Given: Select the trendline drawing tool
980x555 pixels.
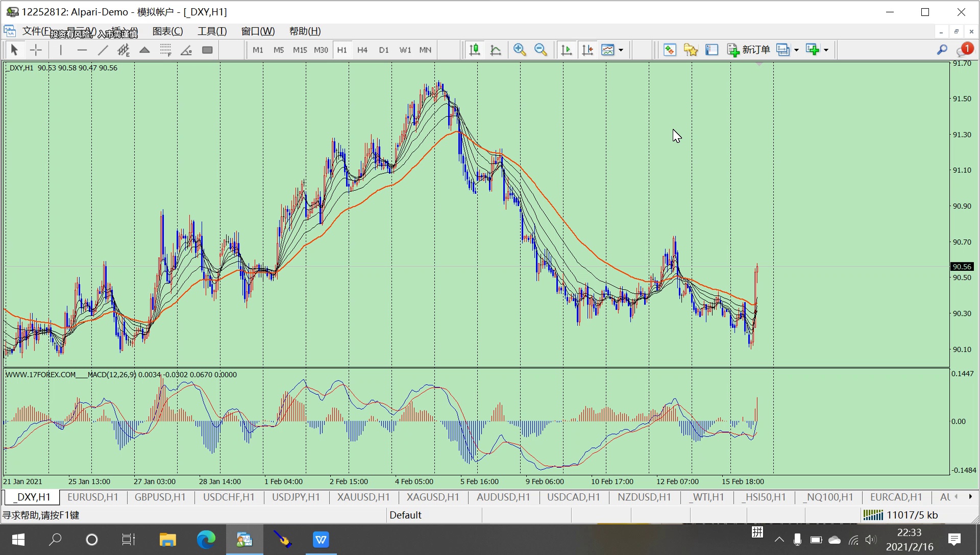Looking at the screenshot, I should pos(103,50).
